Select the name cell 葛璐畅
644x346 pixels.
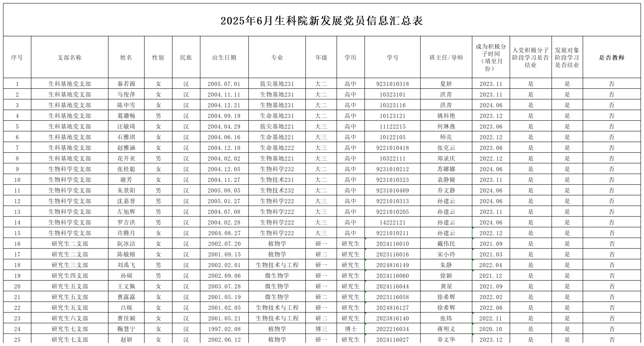pyautogui.click(x=126, y=116)
